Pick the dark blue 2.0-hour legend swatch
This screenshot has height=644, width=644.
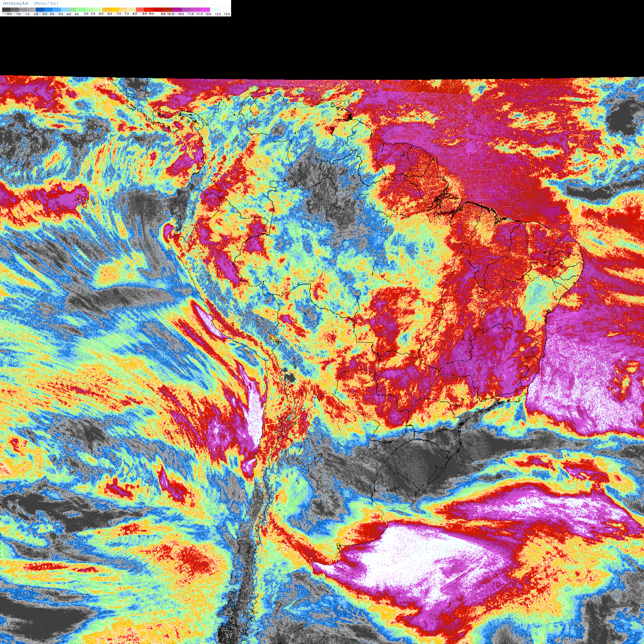pyautogui.click(x=40, y=10)
